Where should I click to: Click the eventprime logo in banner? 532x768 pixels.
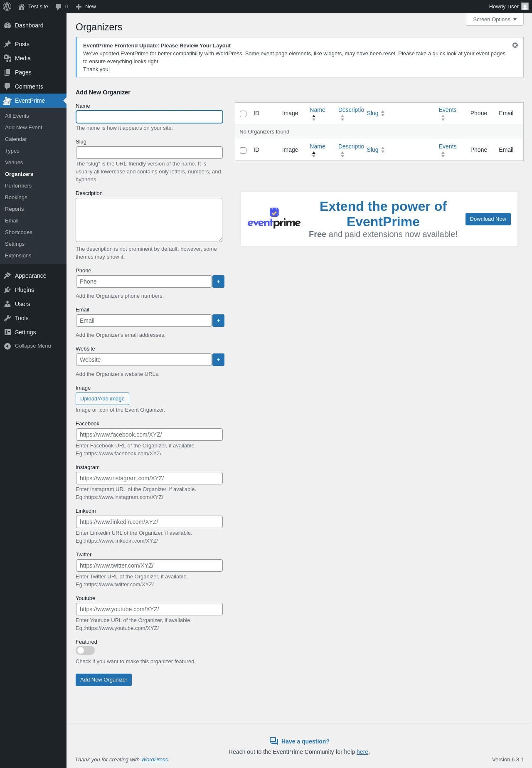point(274,218)
